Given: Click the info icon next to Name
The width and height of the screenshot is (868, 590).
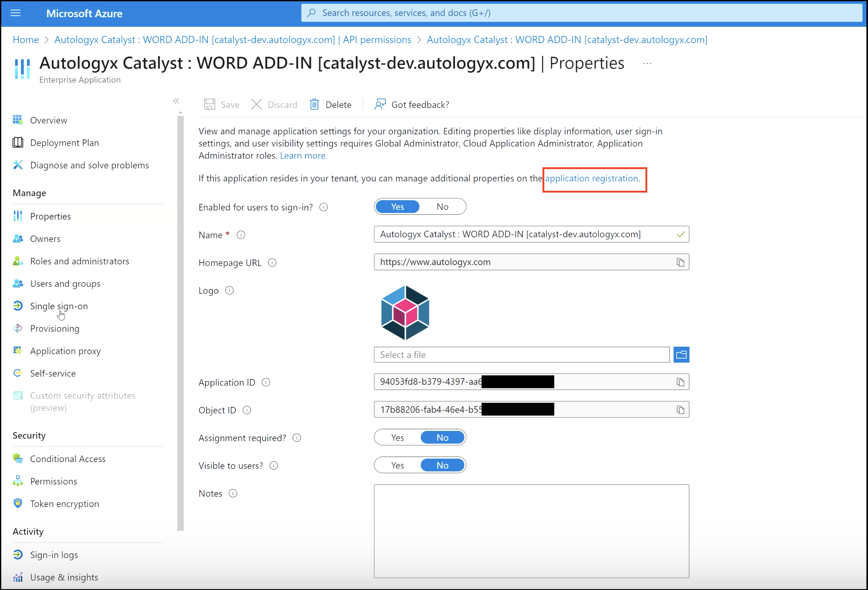Looking at the screenshot, I should [241, 235].
